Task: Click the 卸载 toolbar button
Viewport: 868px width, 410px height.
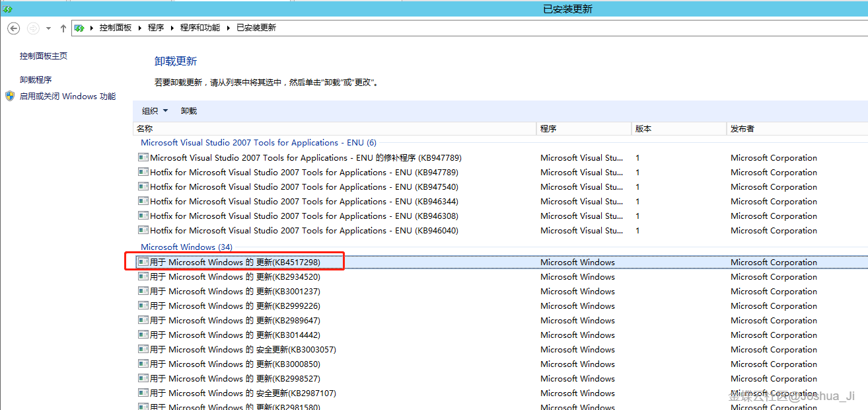Action: click(x=189, y=111)
